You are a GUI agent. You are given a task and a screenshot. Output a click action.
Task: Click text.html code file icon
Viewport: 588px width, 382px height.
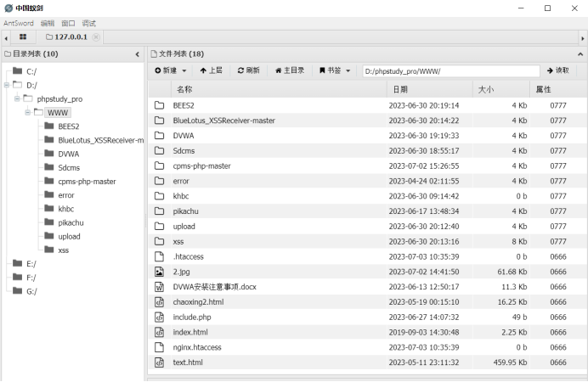coord(160,362)
